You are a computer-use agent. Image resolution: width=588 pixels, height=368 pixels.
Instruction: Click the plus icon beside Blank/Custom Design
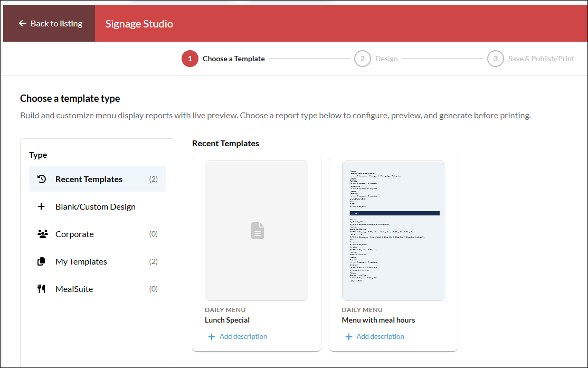point(41,206)
